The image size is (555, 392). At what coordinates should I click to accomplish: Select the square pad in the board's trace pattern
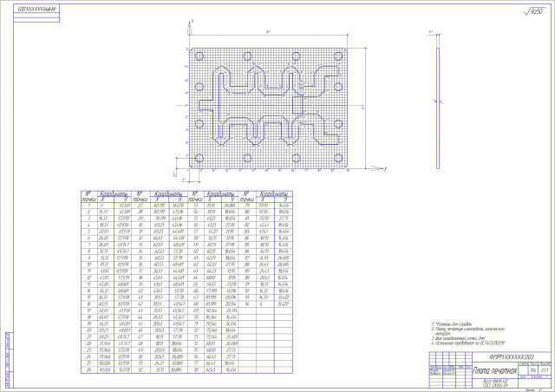tap(297, 105)
